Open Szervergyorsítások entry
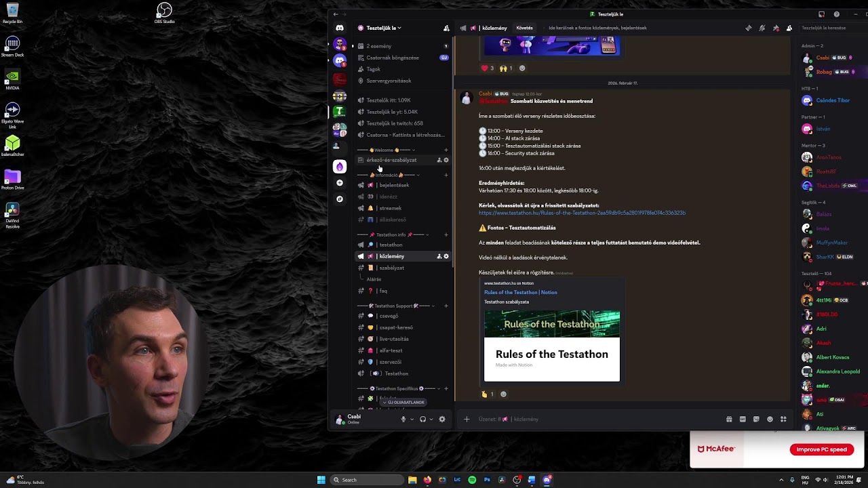Viewport: 868px width, 488px height. click(403, 81)
